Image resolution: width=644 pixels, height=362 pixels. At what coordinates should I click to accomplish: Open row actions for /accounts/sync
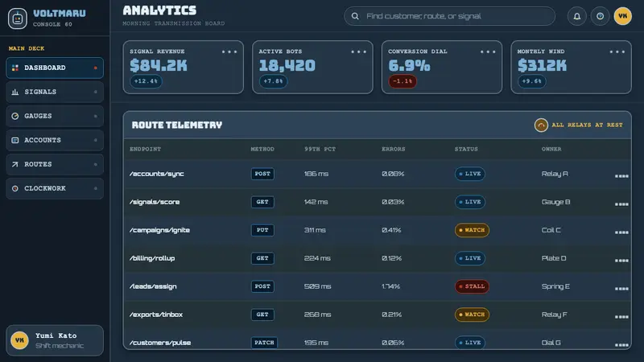(x=621, y=175)
